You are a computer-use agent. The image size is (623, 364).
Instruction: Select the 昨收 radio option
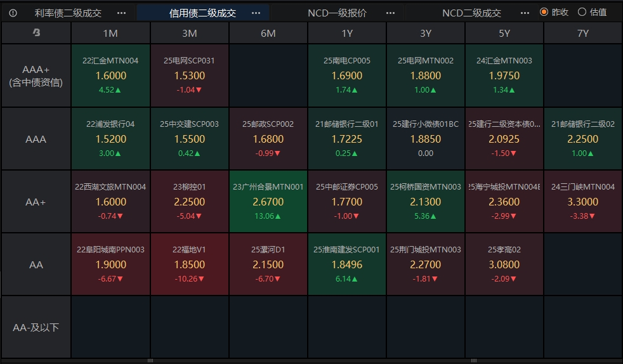click(554, 12)
